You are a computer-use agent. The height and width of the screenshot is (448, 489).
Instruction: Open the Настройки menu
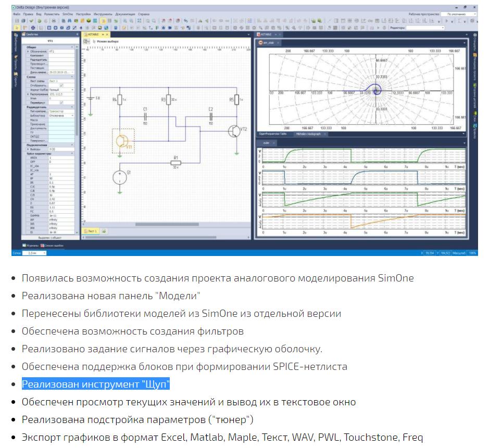(83, 14)
